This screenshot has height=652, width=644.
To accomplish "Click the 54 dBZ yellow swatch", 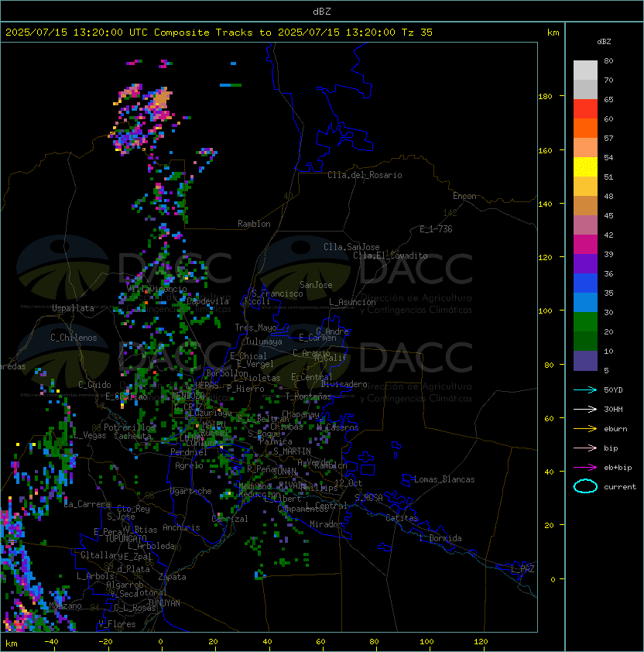I will [585, 166].
